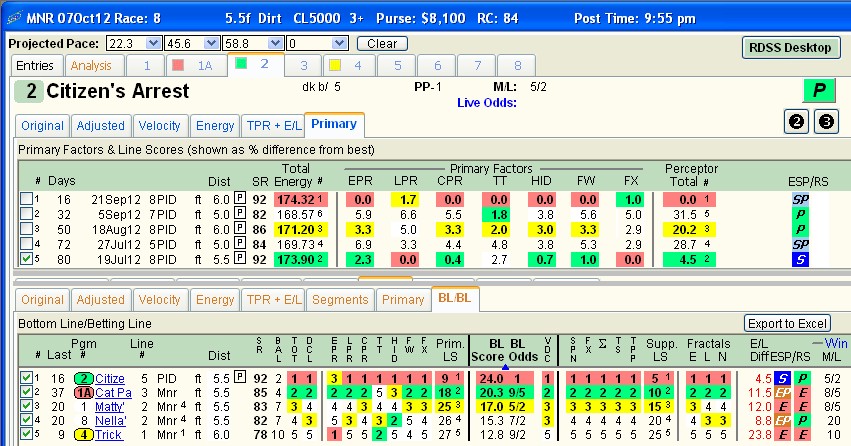Click the red E ESP icon in Matty' row
Screen dimensions: 851x446
click(782, 406)
